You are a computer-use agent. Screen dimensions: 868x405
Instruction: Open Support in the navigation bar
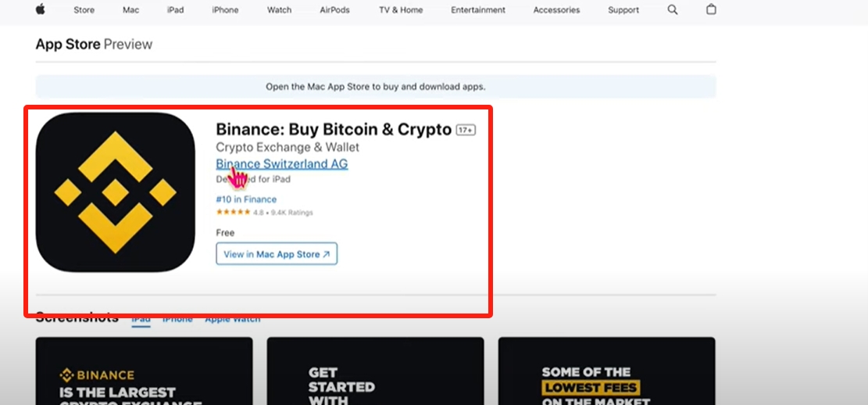(623, 10)
